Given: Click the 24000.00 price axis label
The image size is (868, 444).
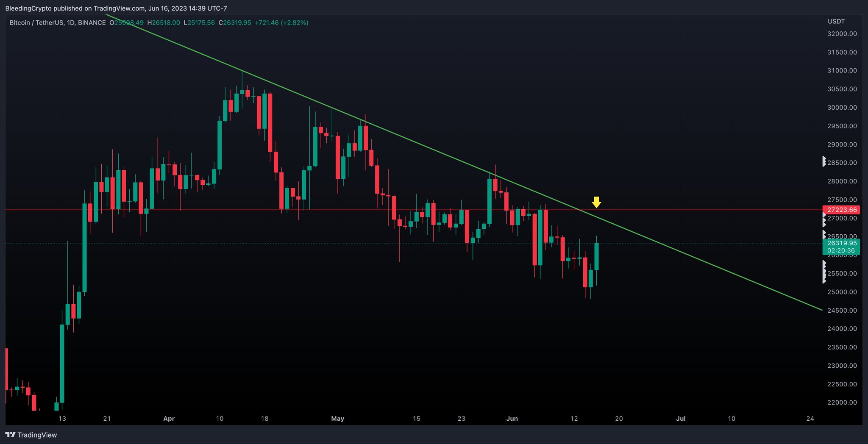Looking at the screenshot, I should pos(842,329).
